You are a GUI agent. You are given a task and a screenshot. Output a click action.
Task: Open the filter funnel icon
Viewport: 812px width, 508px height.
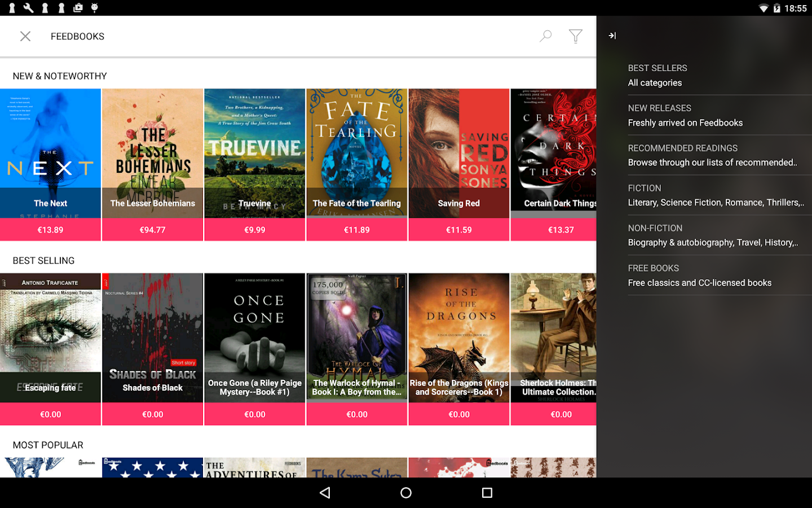click(x=575, y=36)
